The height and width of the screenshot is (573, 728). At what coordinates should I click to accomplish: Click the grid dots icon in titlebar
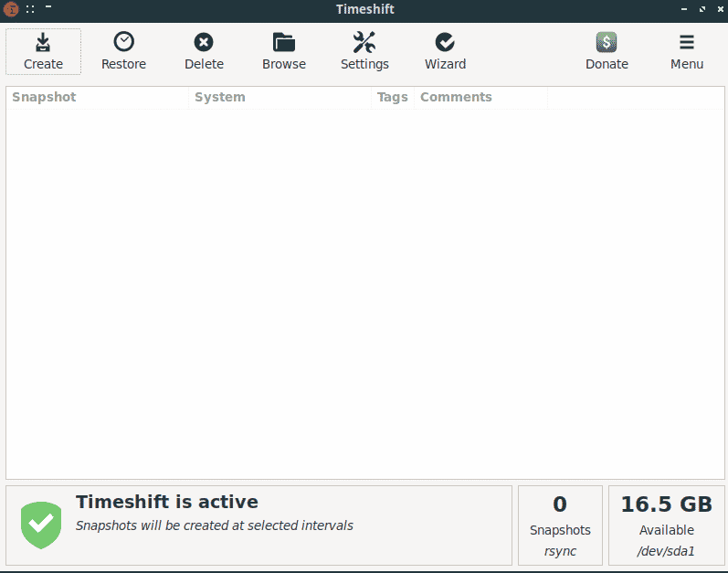click(30, 9)
